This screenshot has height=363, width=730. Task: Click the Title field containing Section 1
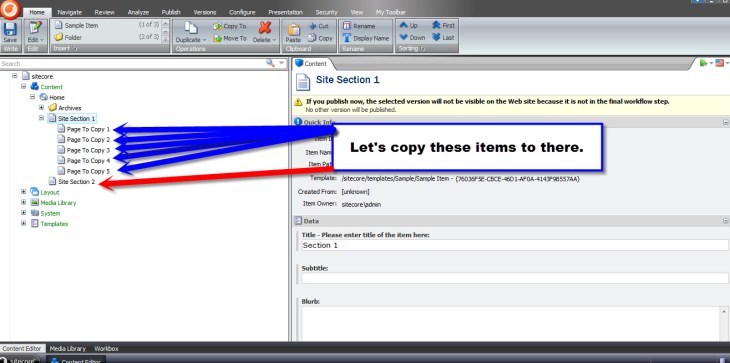514,245
